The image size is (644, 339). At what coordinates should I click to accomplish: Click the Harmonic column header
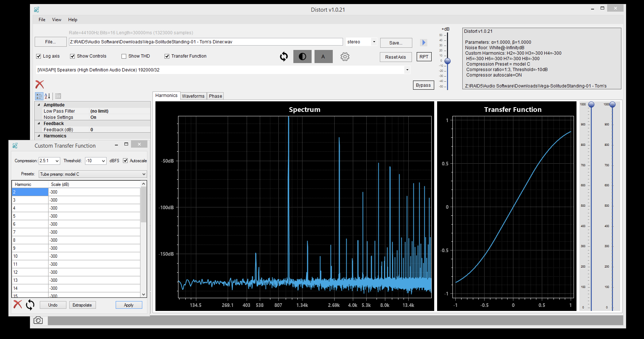(30, 184)
